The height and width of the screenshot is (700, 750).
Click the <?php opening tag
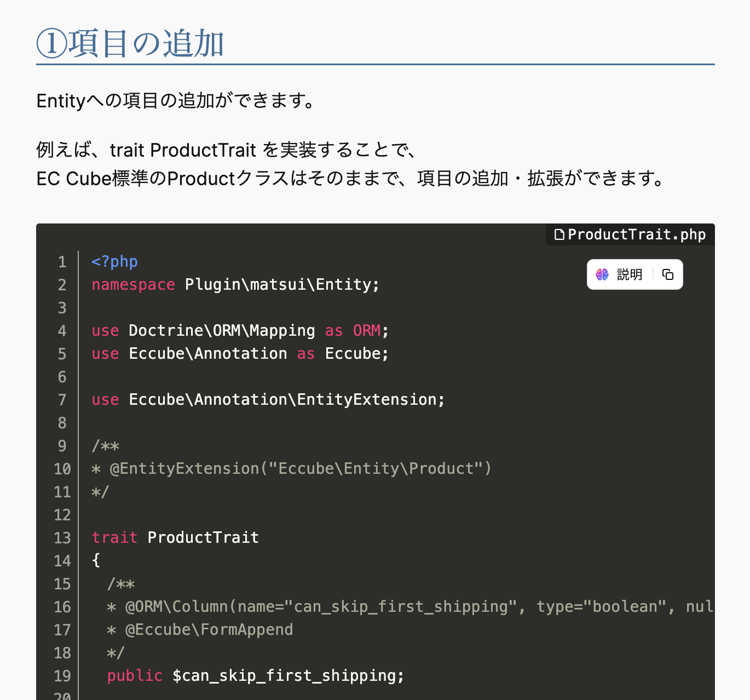pos(114,262)
